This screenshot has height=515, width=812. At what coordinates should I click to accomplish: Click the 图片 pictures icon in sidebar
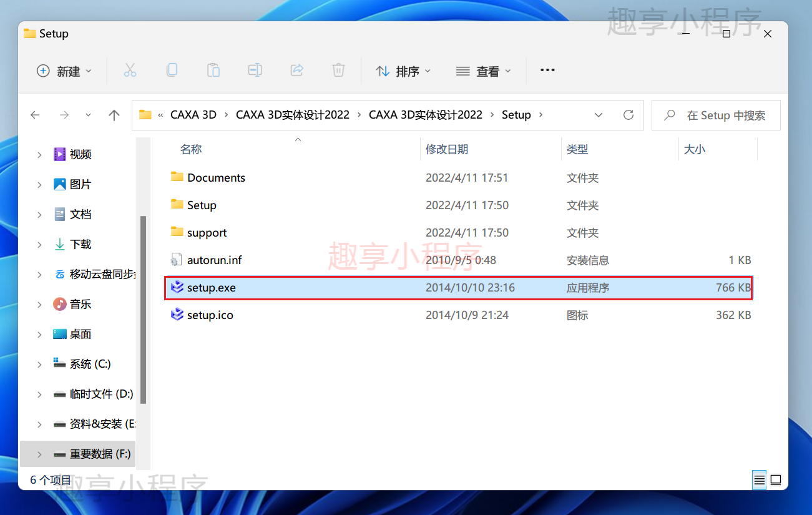pos(60,184)
